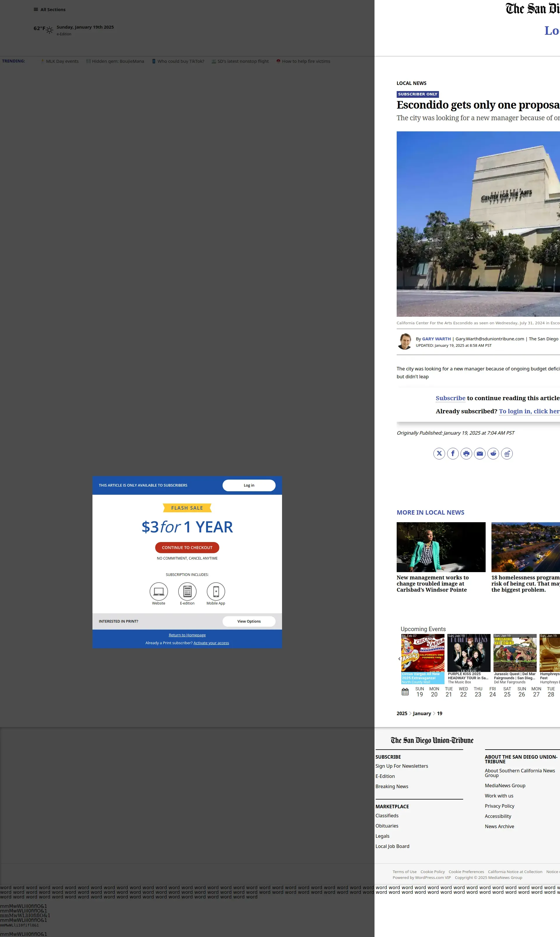Share article on Facebook
This screenshot has width=560, height=937.
452,454
